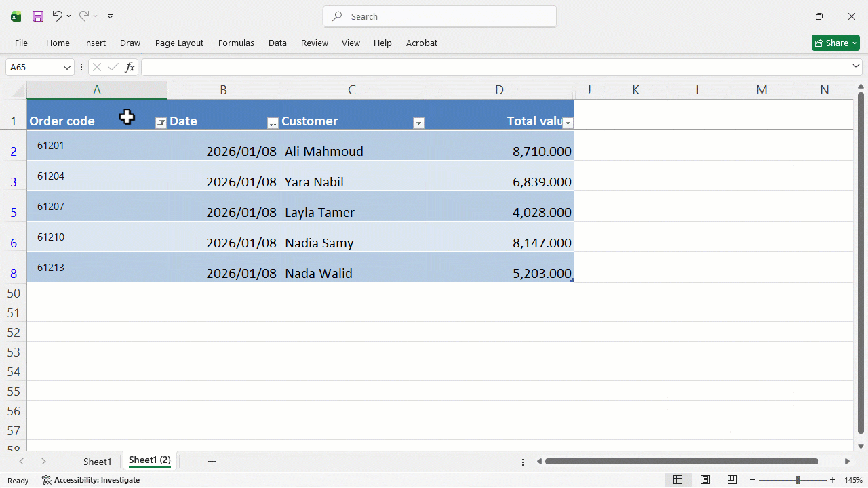Expand the formula bar with chevron

tap(856, 66)
